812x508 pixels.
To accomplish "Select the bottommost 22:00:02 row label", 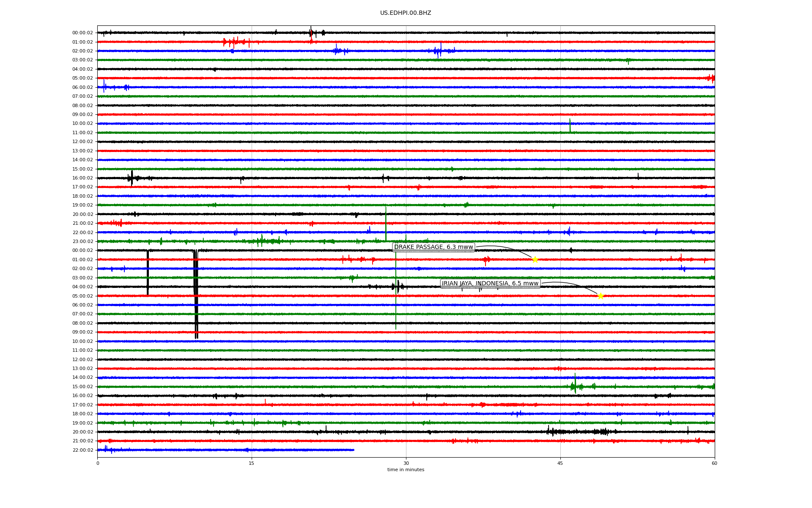I will point(82,450).
